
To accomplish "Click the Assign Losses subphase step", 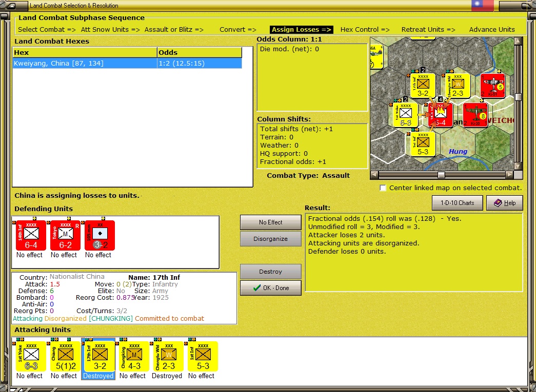I will tap(302, 29).
